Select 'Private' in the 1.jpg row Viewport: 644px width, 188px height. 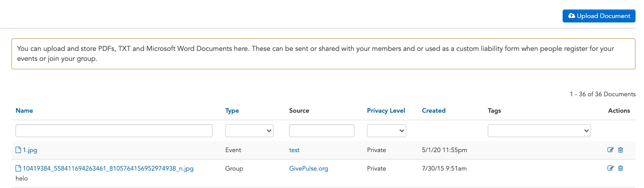pos(376,150)
